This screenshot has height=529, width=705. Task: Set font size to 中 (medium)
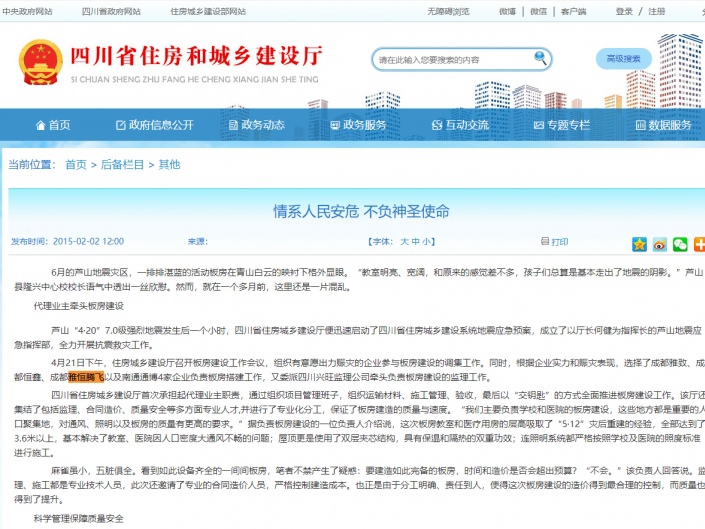(415, 242)
